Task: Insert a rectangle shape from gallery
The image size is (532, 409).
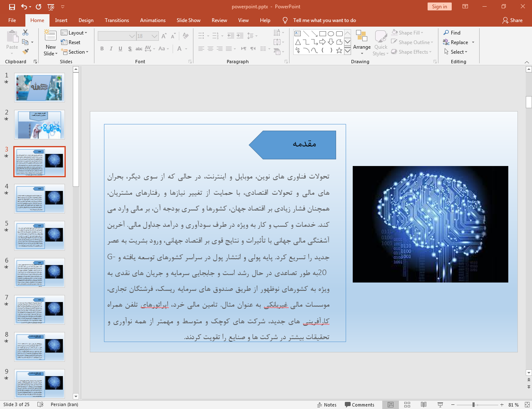Action: click(x=323, y=34)
